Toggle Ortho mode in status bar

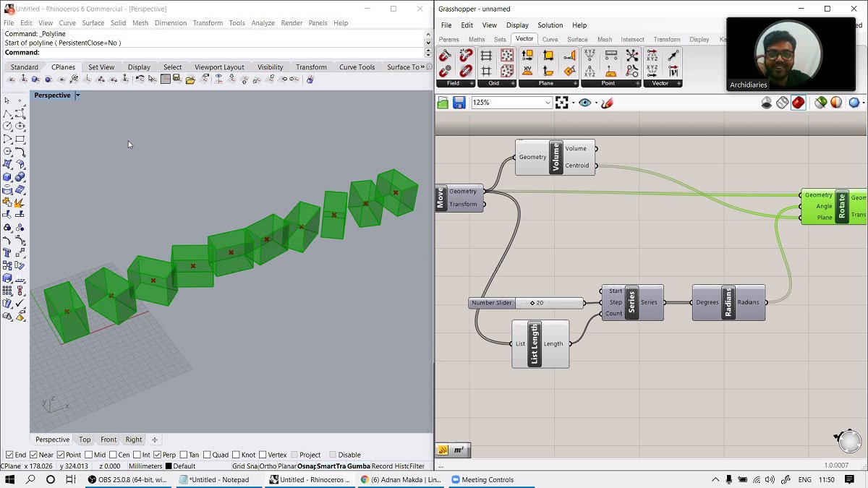tap(268, 466)
